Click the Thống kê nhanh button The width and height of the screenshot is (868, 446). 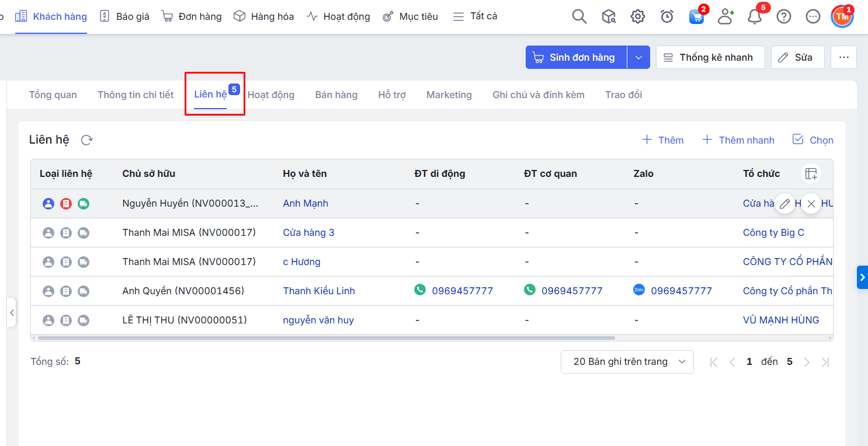point(710,57)
